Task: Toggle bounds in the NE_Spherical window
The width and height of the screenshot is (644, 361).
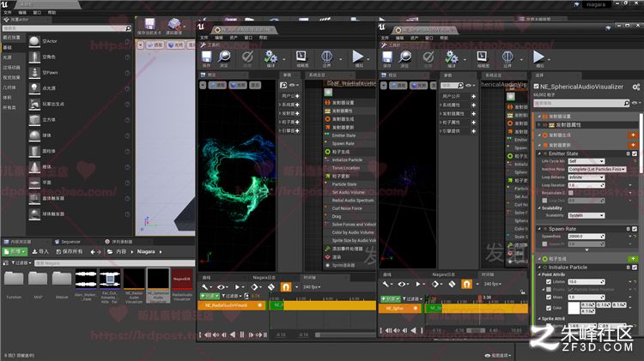Action: click(507, 58)
